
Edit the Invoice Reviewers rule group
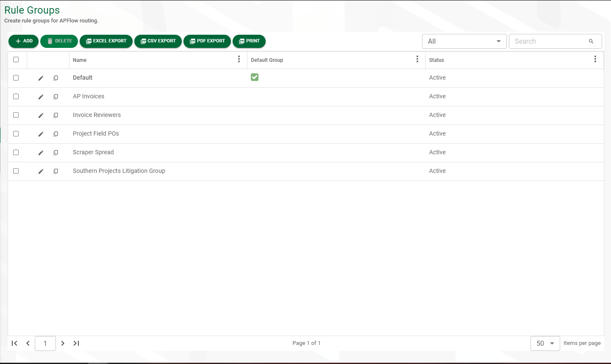point(41,115)
